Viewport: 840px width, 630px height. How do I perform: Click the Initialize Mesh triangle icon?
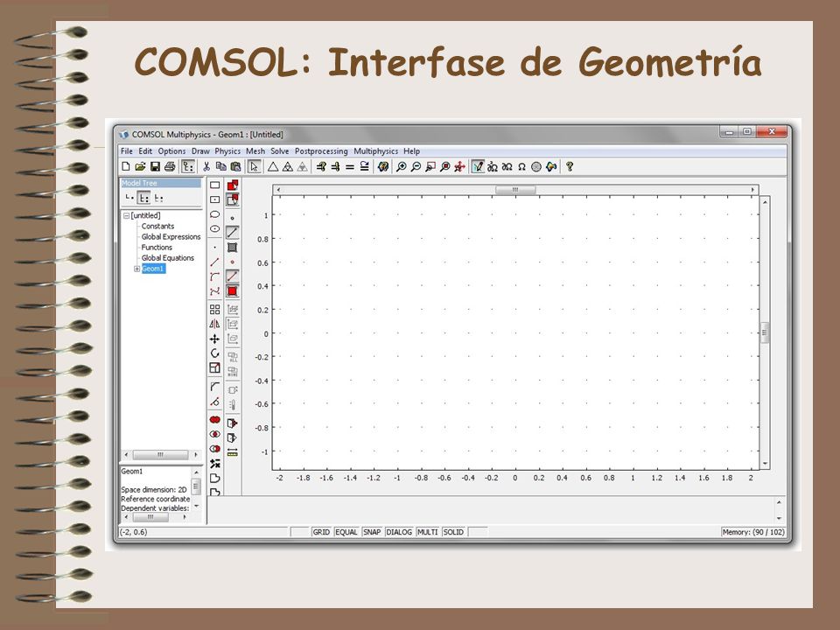(x=273, y=166)
